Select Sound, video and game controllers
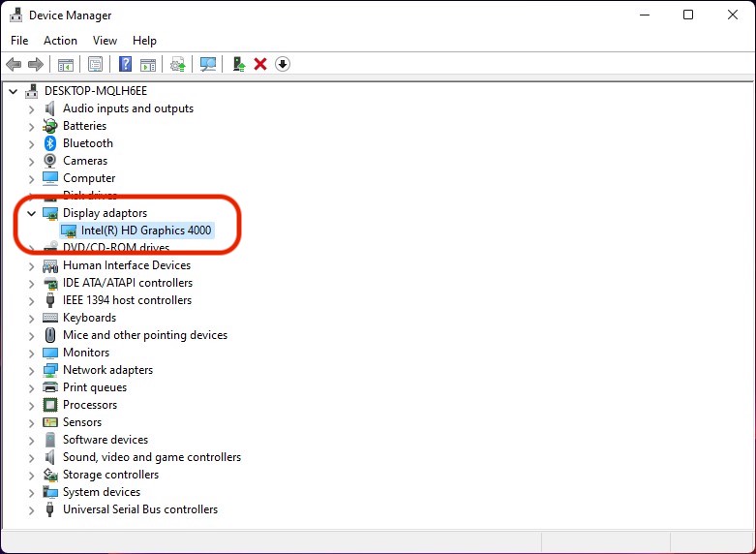Screen dimensions: 756x554 (152, 457)
